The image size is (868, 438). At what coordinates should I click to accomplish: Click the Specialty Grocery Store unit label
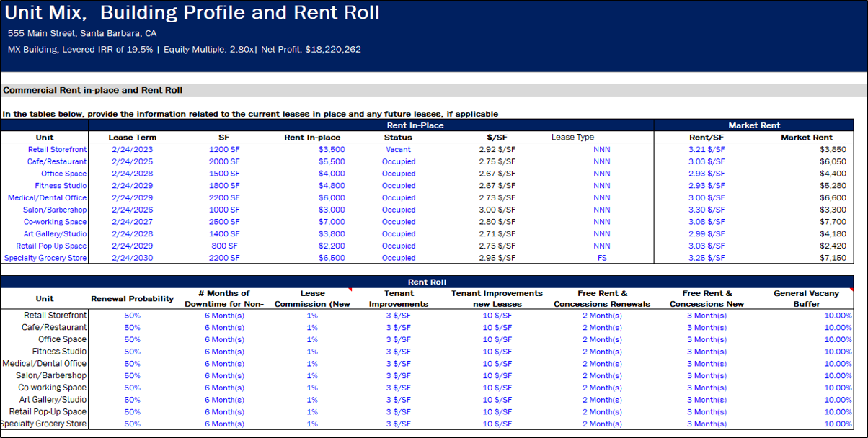click(43, 258)
